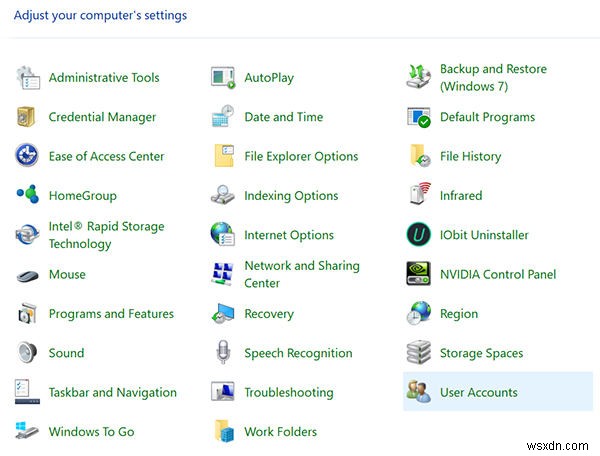Open the Intel Rapid Storage Technology icon
The width and height of the screenshot is (600, 456).
coord(27,235)
